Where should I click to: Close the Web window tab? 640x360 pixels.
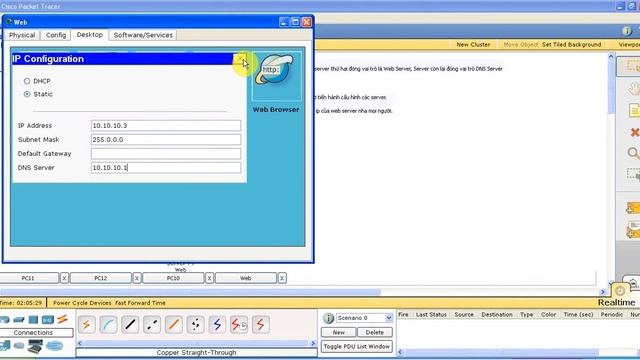282,278
